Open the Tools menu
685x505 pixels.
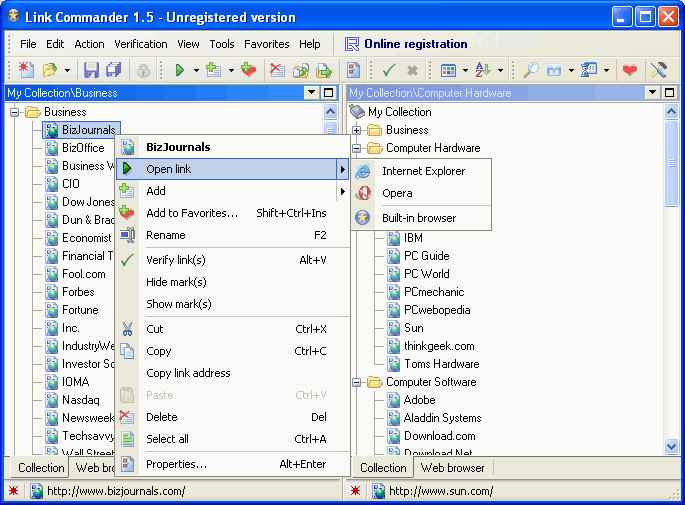221,44
